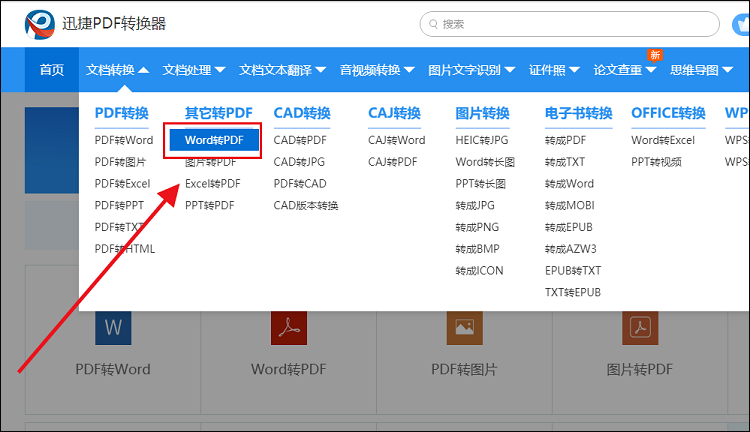
Task: Choose PDF转Excel conversion option
Action: [x=122, y=184]
